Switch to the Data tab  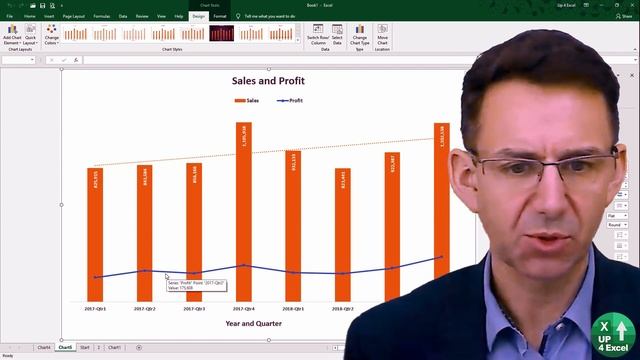click(x=123, y=16)
